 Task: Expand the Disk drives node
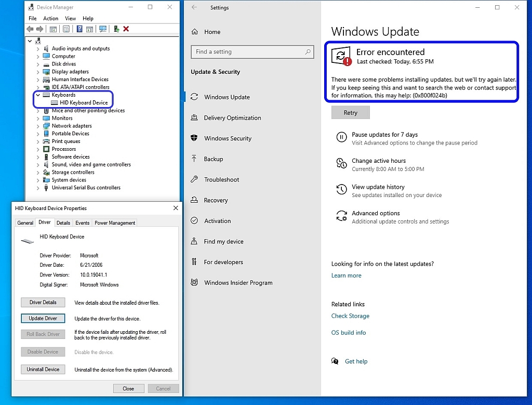click(38, 64)
